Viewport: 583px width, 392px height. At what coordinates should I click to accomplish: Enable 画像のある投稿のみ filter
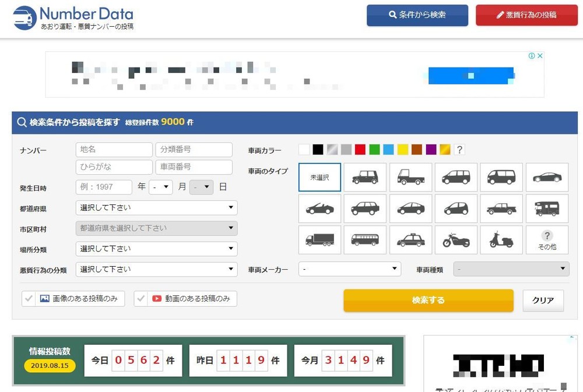click(x=73, y=299)
